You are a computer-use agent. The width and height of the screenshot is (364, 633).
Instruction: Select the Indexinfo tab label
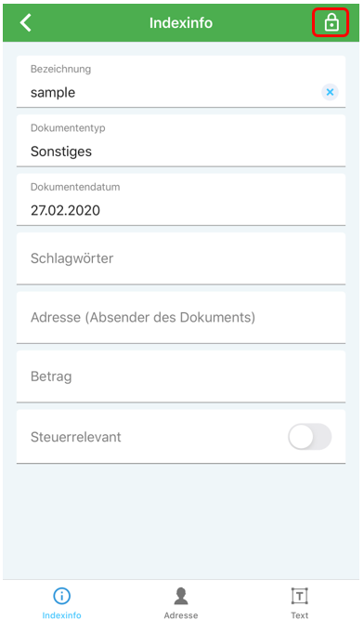pos(61,615)
